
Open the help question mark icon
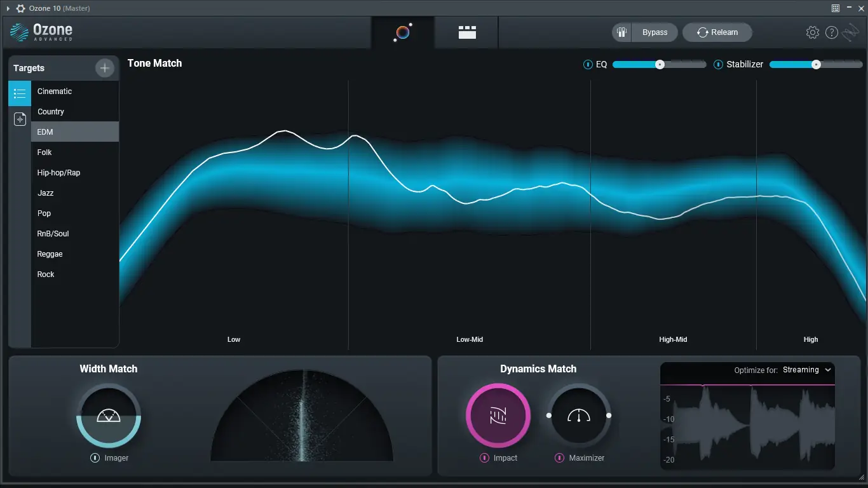tap(831, 32)
